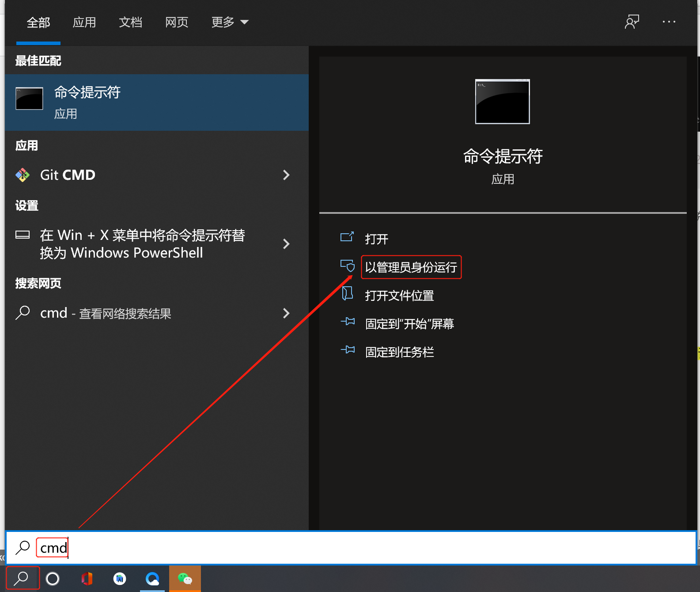Open cmd 查看网络搜索结果 entry
This screenshot has width=700, height=592.
(157, 313)
